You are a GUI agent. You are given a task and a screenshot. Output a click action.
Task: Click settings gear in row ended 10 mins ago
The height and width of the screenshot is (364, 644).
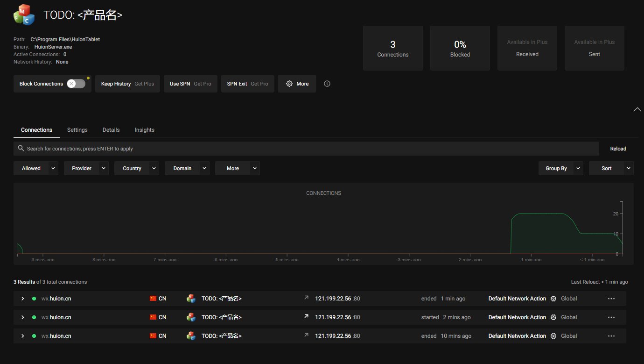(553, 336)
